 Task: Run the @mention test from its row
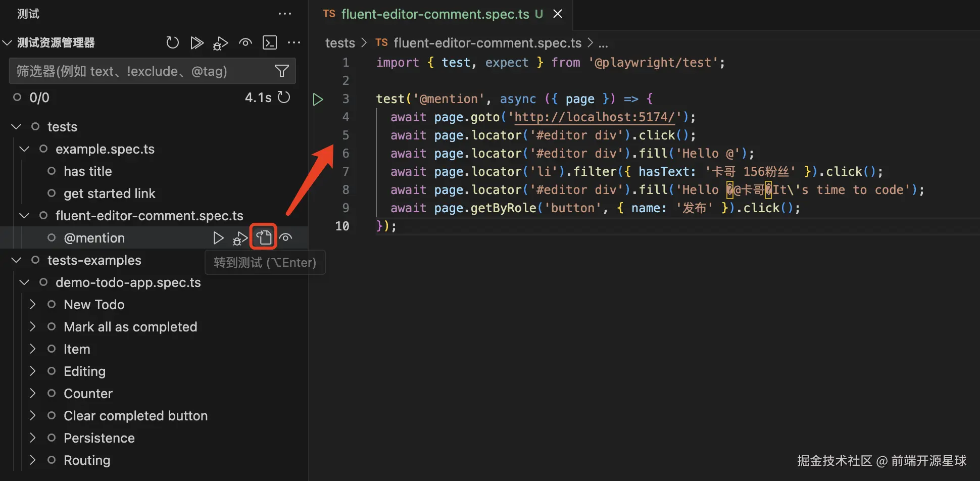point(218,237)
